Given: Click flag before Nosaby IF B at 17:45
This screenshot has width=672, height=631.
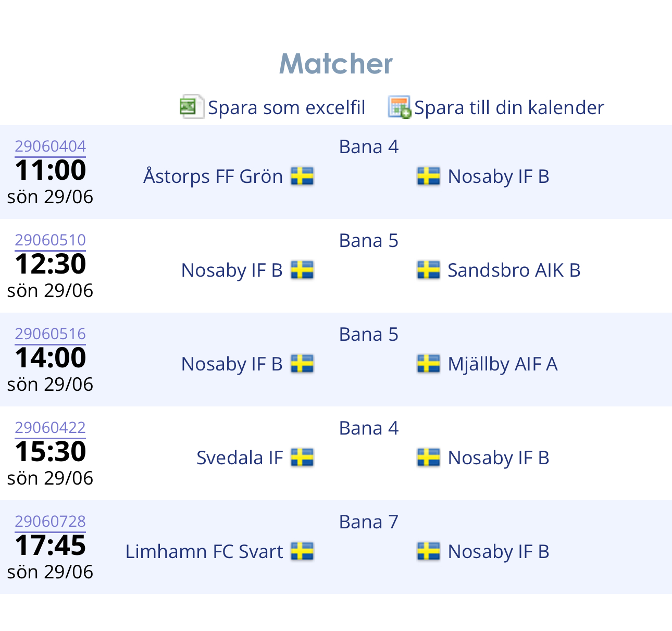Looking at the screenshot, I should pyautogui.click(x=428, y=551).
